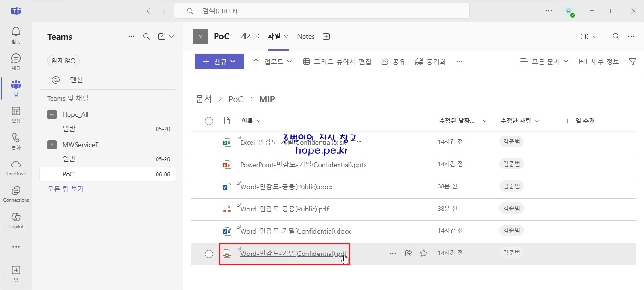This screenshot has height=290, width=644.
Task: Click the new compose icon in Teams panel
Action: 162,36
